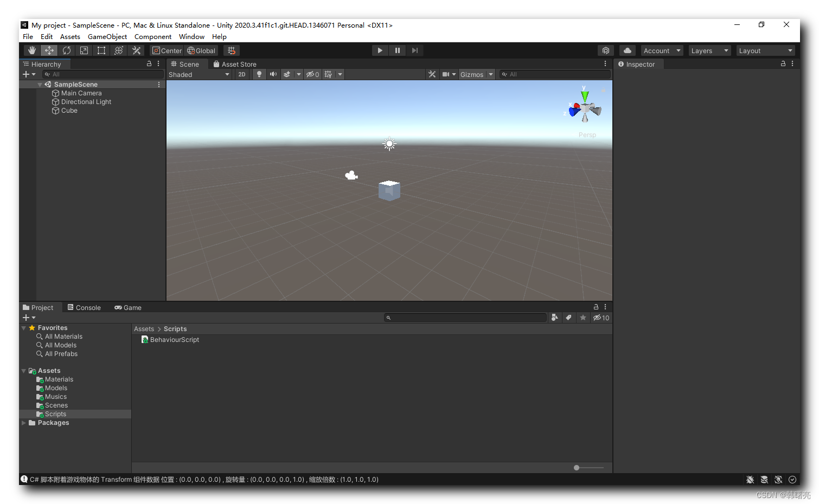819x504 pixels.
Task: Lock the Hierarchy panel
Action: tap(149, 63)
